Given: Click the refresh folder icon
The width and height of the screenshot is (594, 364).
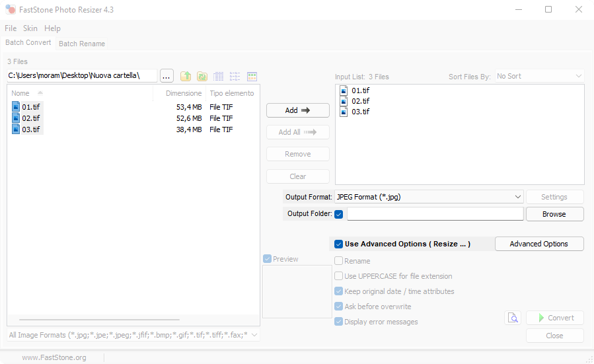Looking at the screenshot, I should click(202, 76).
